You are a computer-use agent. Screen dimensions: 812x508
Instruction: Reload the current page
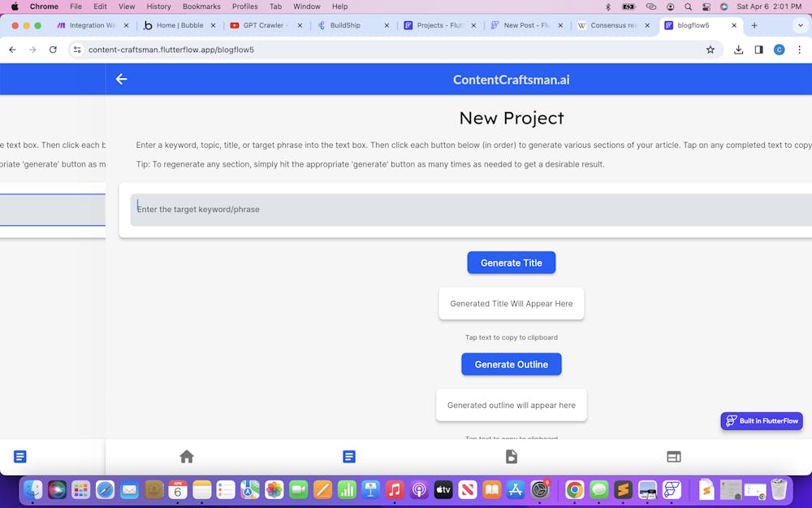[53, 50]
